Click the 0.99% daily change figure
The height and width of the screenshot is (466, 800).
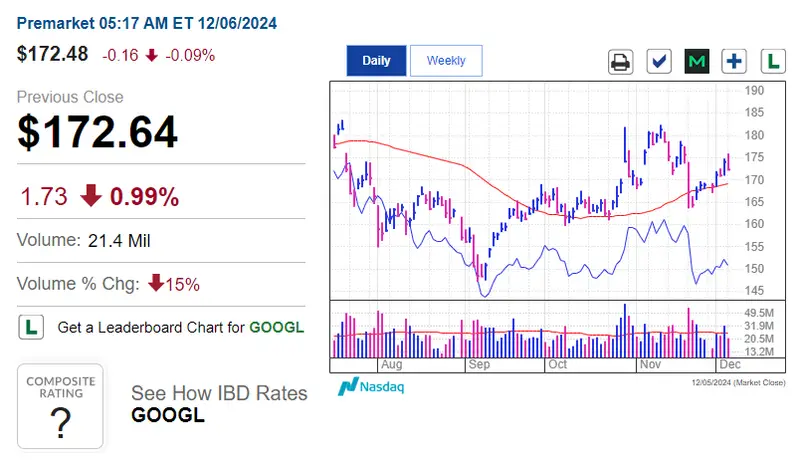point(144,197)
